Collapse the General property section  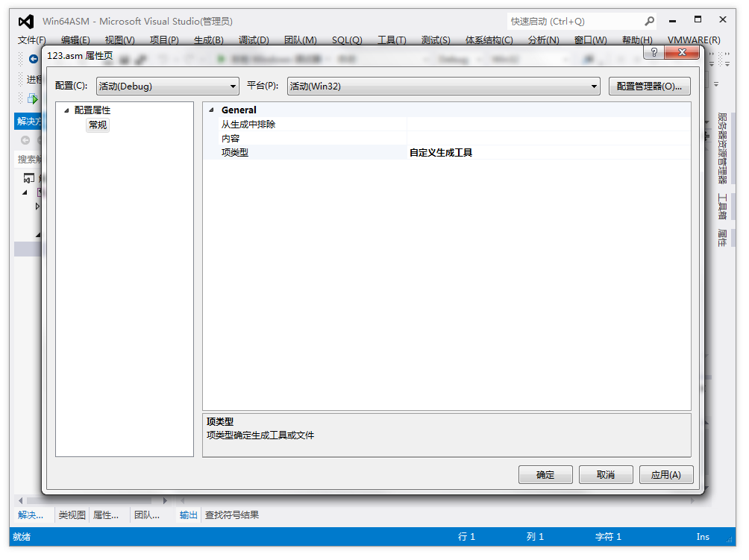tap(212, 110)
